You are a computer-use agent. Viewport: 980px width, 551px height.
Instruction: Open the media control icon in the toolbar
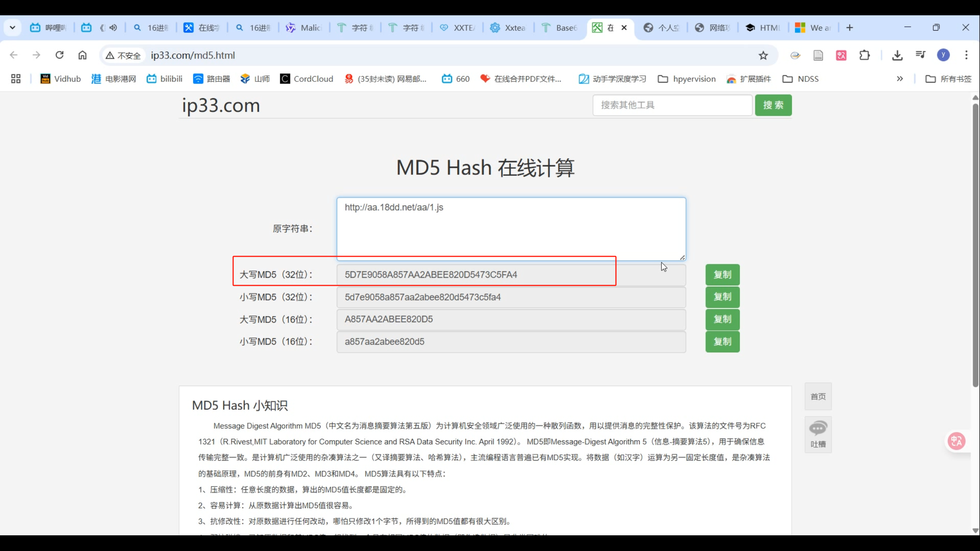tap(921, 55)
